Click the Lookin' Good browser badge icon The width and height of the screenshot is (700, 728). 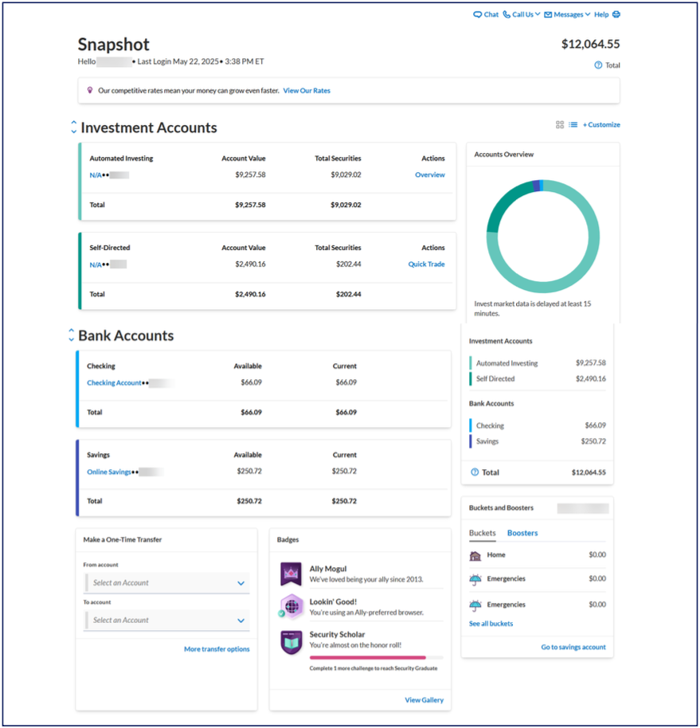(x=291, y=606)
